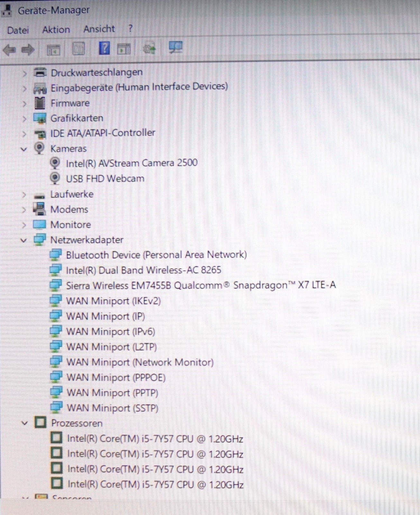Select the Grafikkarten display adapter icon
Viewport: 420px width, 515px height.
[40, 118]
